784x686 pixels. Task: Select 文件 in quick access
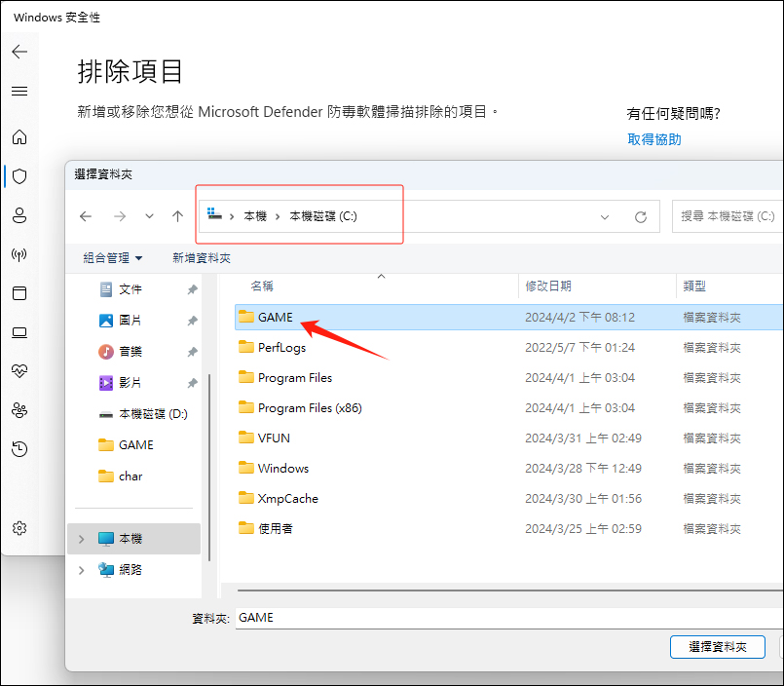[130, 289]
